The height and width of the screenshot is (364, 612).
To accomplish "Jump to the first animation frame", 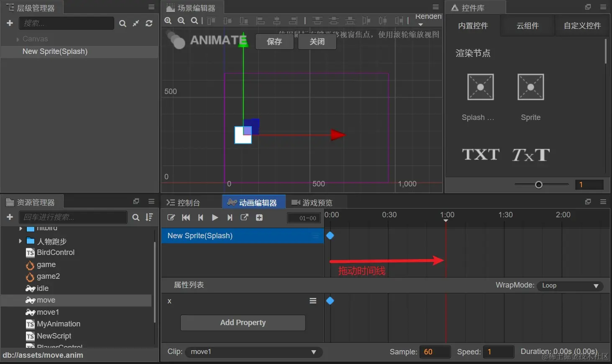I will click(186, 217).
